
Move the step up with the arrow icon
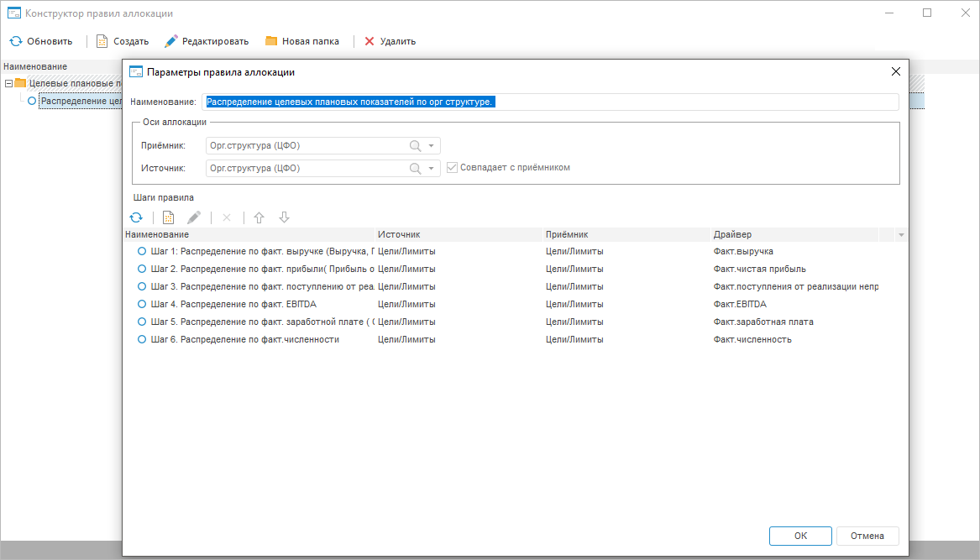[x=259, y=217]
